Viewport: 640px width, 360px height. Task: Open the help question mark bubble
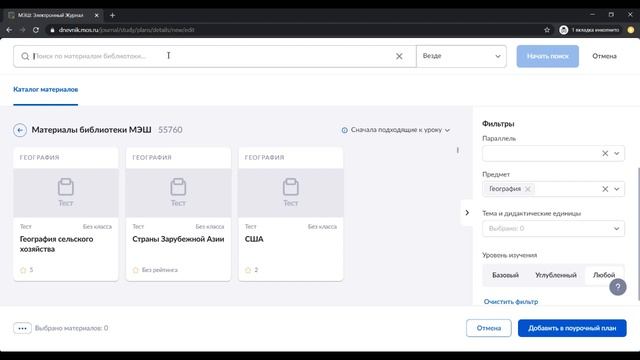(x=618, y=287)
